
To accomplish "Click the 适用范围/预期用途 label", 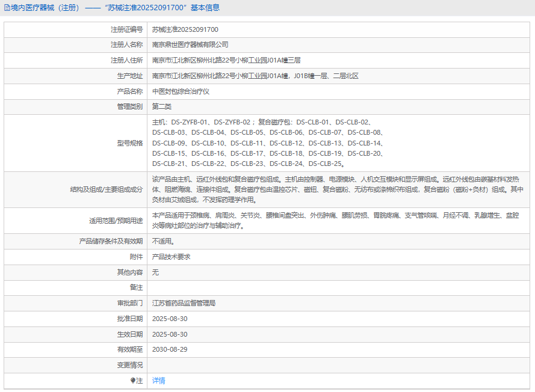I will (x=116, y=221).
